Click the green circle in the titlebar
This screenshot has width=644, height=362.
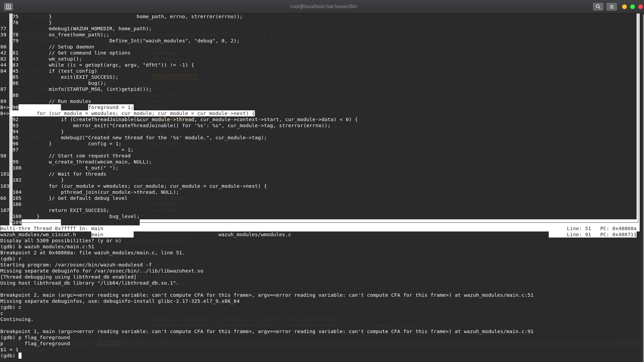click(x=632, y=6)
